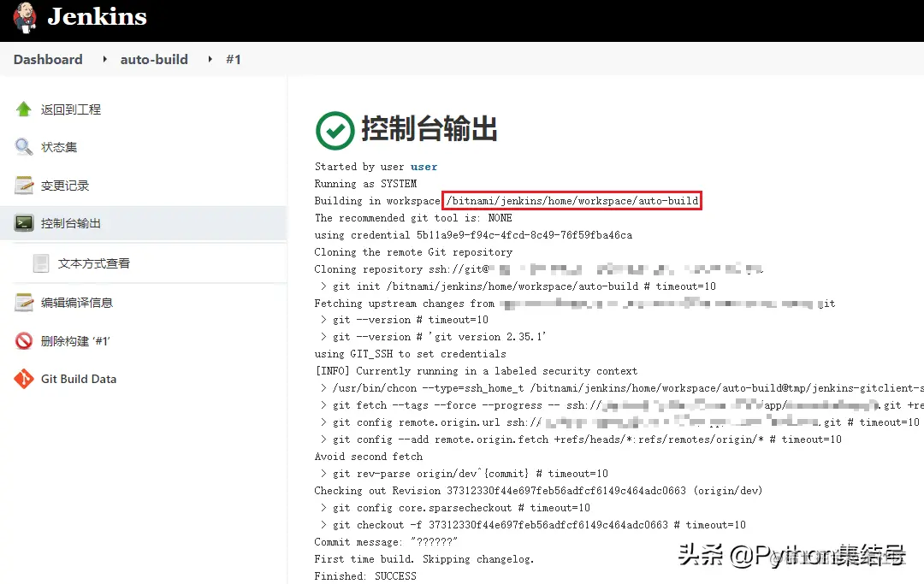Open the Dashboard breadcrumb menu
The image size is (924, 584).
pos(47,59)
